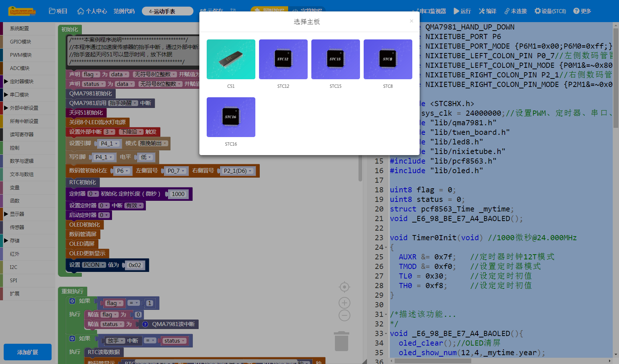This screenshot has width=619, height=364.
Task: Edit the project name field 4-运动手表
Action: (168, 11)
